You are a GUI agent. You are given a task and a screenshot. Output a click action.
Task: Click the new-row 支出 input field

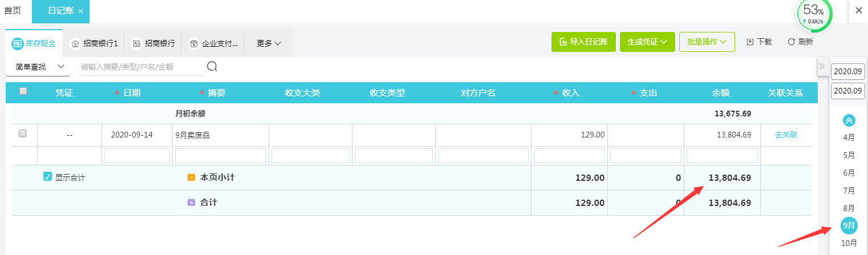coord(646,156)
